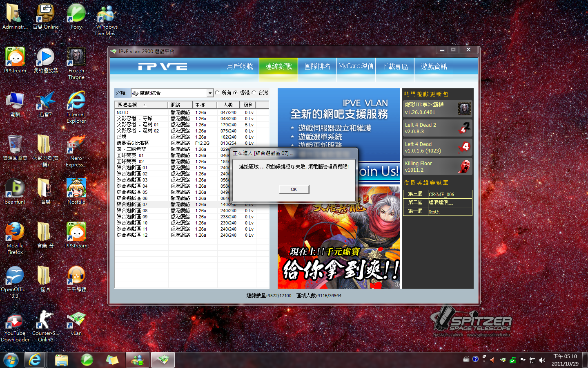Viewport: 588px width, 368px height.
Task: Open the Left 4 Dead 2 update icon
Action: pos(464,128)
